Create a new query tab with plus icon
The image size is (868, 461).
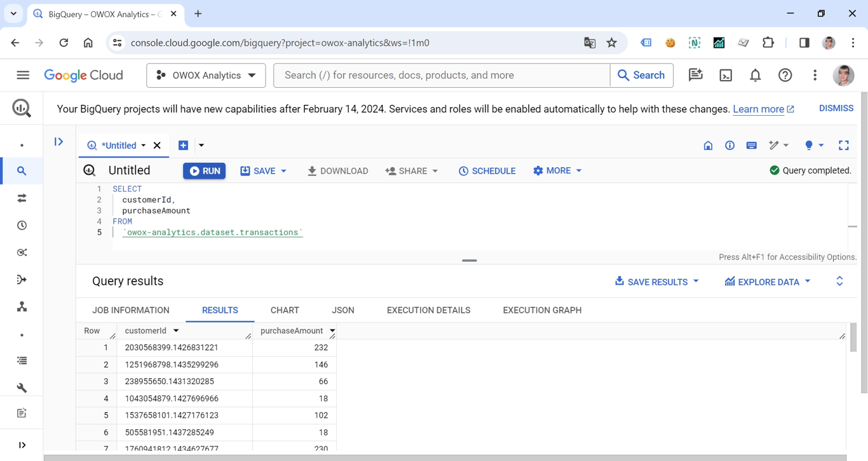click(x=183, y=146)
